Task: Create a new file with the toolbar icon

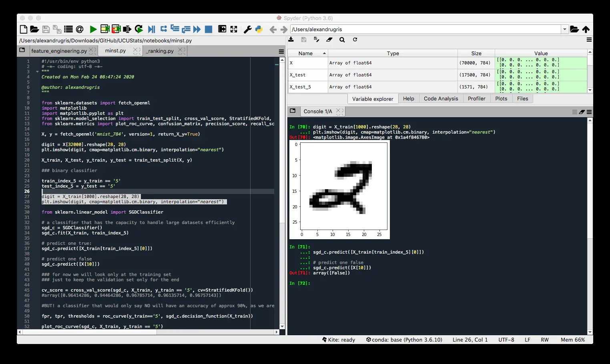Action: point(24,29)
